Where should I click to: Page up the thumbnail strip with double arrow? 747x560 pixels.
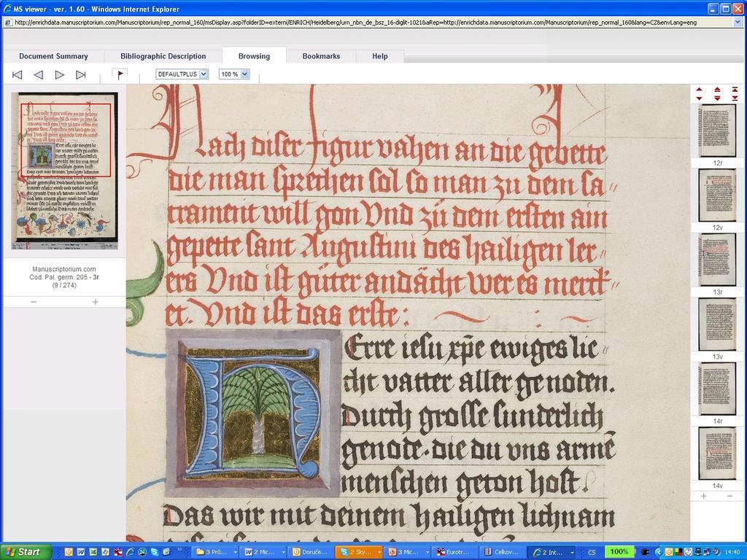click(717, 90)
